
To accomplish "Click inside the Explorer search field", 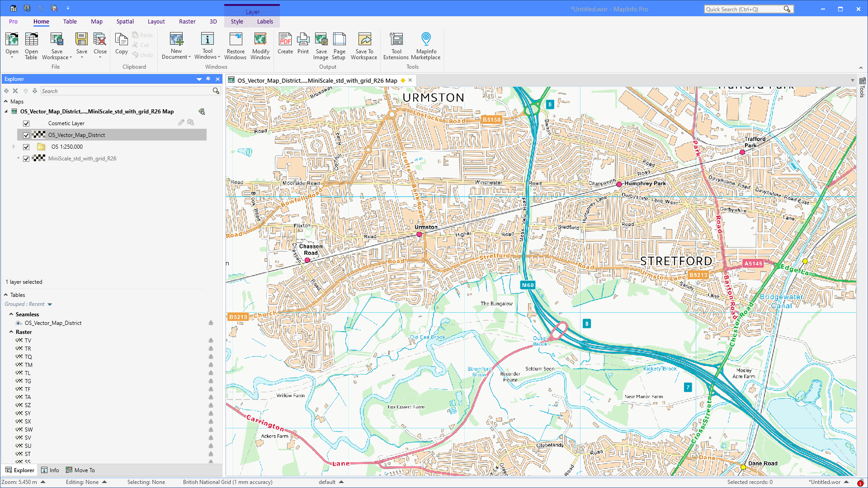I will pyautogui.click(x=127, y=91).
